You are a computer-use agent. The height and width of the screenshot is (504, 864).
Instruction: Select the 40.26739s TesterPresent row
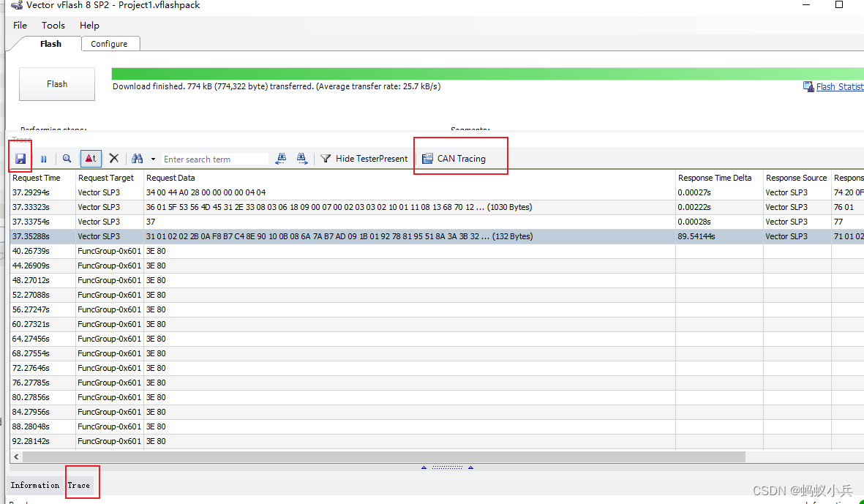coord(437,251)
